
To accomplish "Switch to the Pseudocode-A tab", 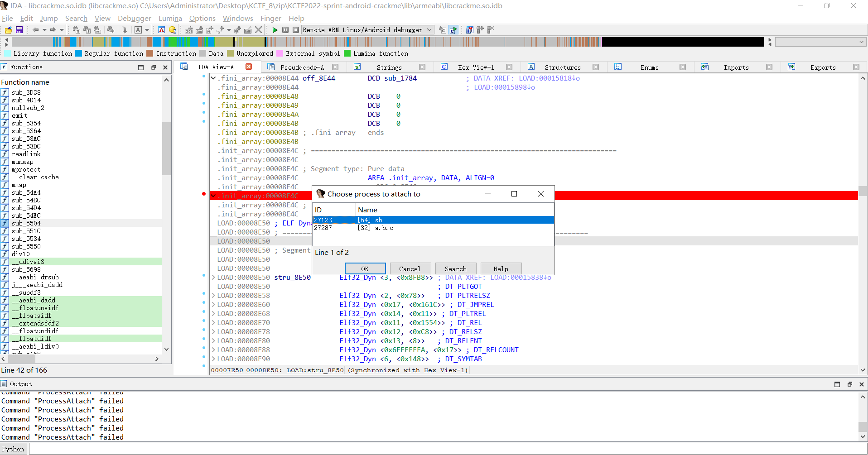I will pyautogui.click(x=302, y=67).
